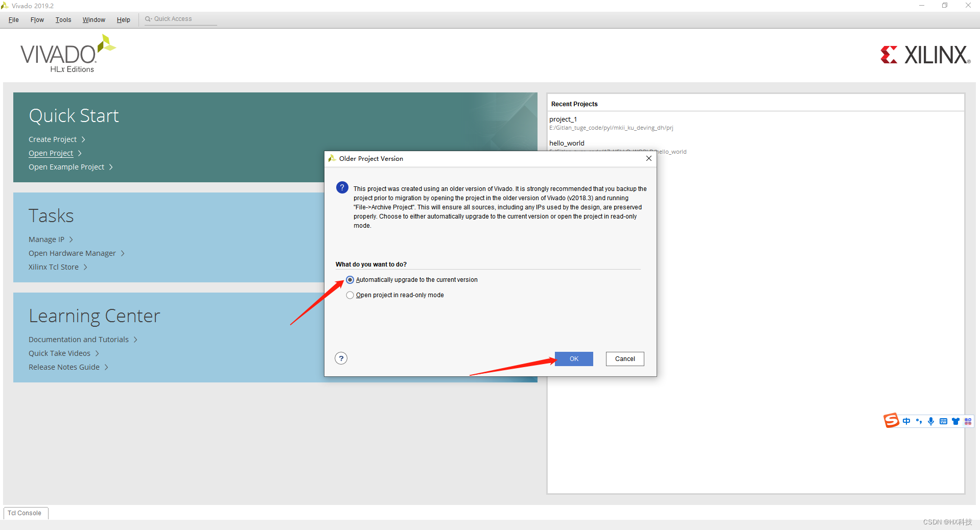The width and height of the screenshot is (980, 530).
Task: Select Automatically upgrade to current version
Action: (x=350, y=280)
